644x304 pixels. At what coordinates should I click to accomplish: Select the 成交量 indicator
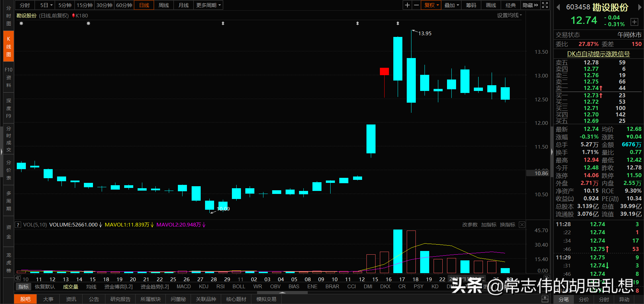[70, 287]
